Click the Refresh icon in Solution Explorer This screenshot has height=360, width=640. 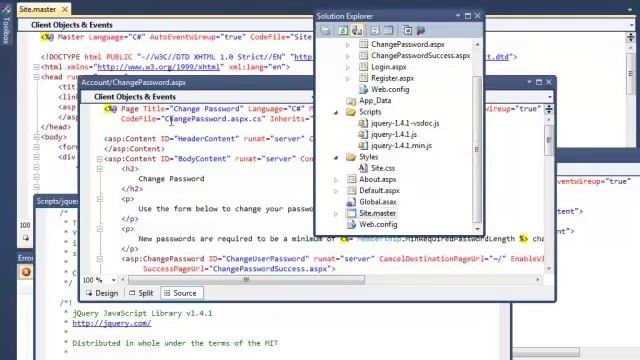coord(343,30)
